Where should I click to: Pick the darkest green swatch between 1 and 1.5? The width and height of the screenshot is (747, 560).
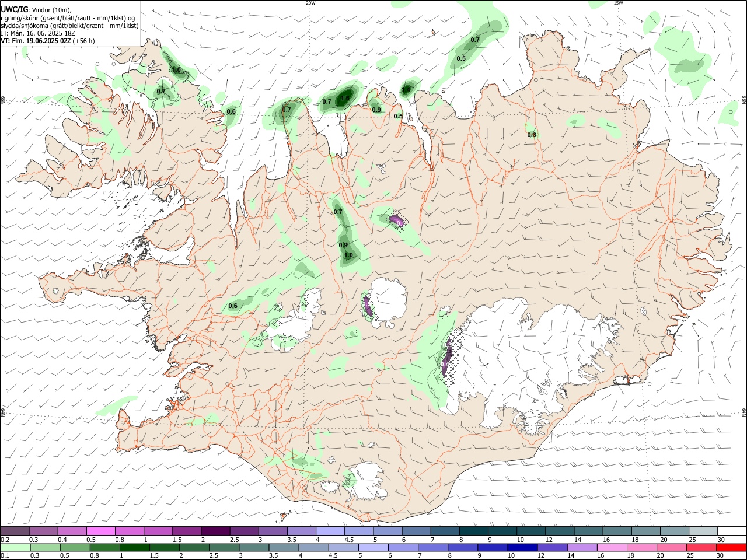tap(134, 547)
